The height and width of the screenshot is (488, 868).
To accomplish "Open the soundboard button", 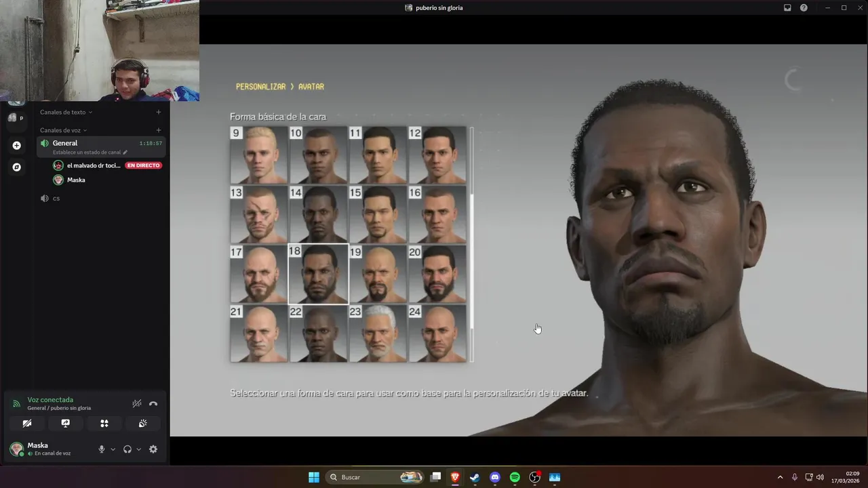I will point(143,423).
